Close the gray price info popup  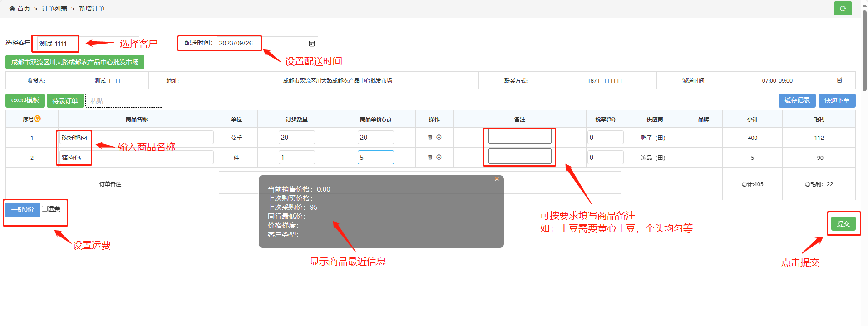pos(497,179)
